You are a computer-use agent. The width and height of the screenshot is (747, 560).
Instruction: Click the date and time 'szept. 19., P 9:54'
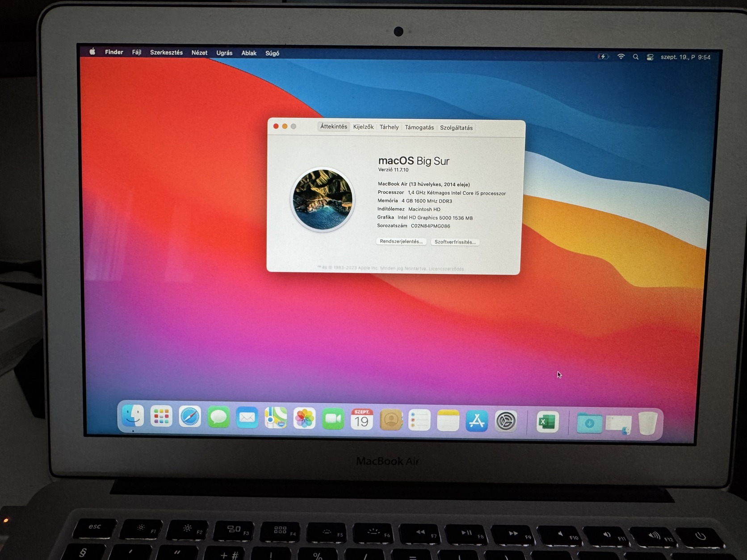(685, 57)
